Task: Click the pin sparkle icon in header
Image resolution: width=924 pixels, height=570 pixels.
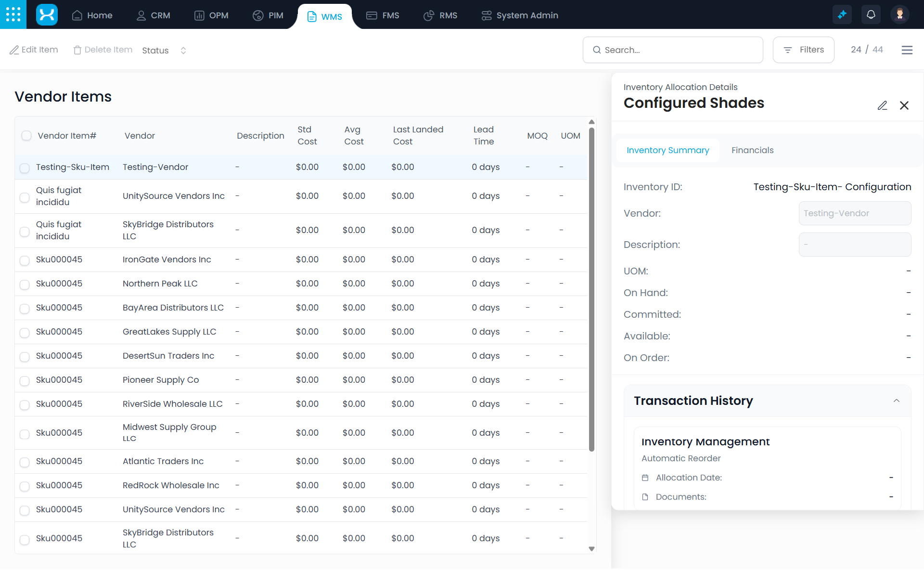Action: pyautogui.click(x=842, y=14)
